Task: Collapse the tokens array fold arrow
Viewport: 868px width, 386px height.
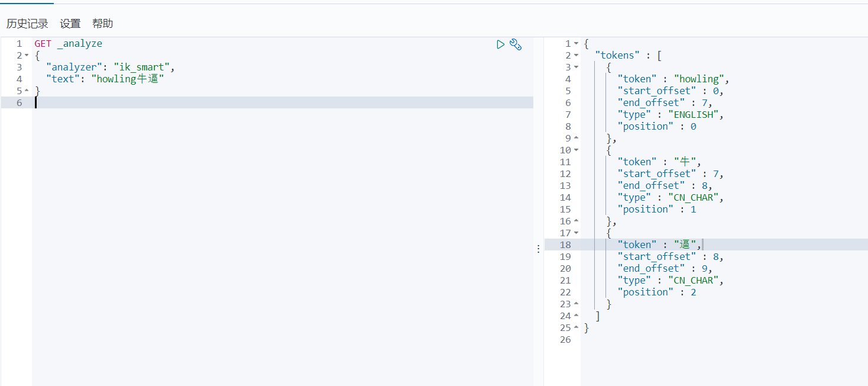Action: pos(576,56)
